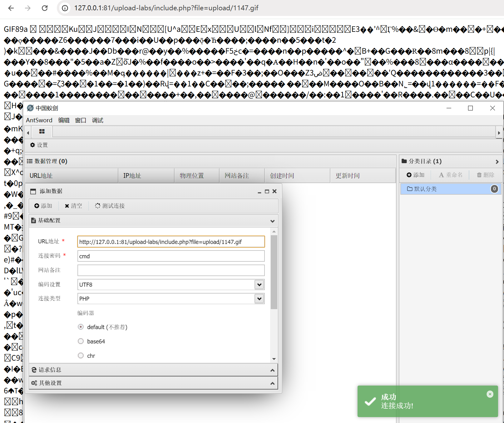Select the chr encoder radio
The width and height of the screenshot is (504, 423).
pyautogui.click(x=81, y=356)
